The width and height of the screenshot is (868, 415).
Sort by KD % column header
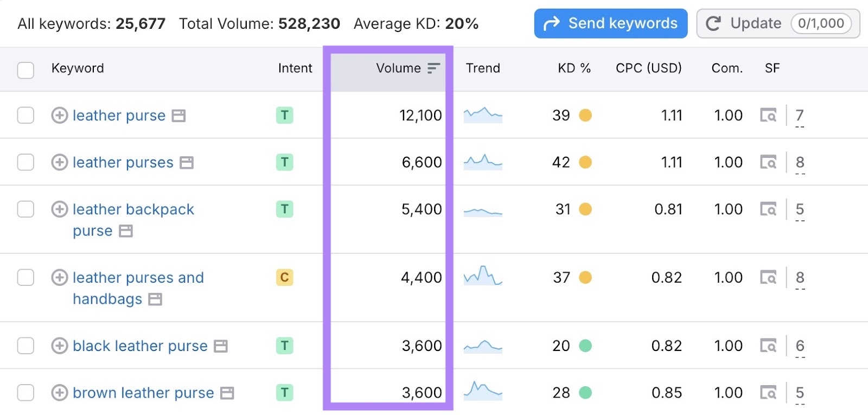[574, 68]
